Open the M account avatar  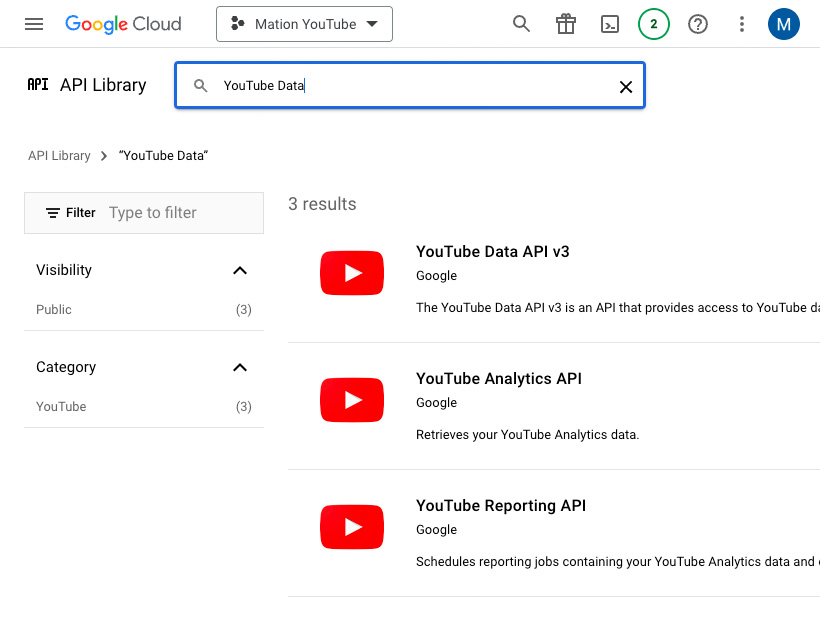(783, 24)
